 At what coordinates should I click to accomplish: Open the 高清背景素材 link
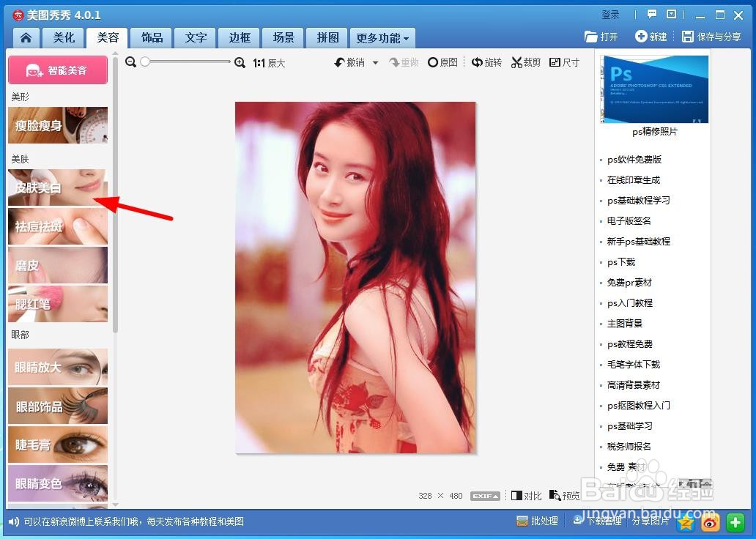634,385
